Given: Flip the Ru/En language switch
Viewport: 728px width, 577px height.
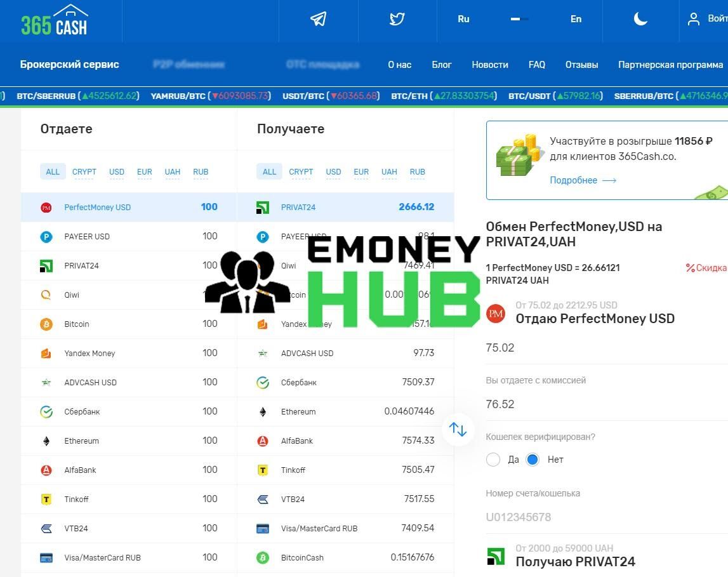Looking at the screenshot, I should click(x=519, y=19).
